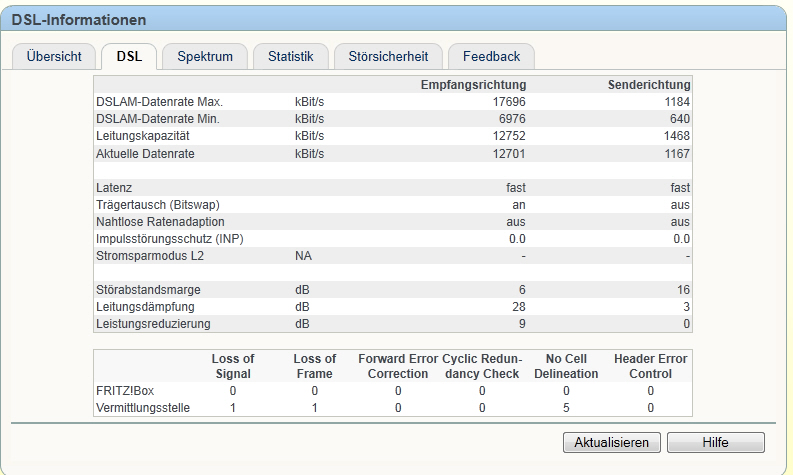
Task: Select the Trägertausch (Bitswap) row label
Action: [x=158, y=205]
